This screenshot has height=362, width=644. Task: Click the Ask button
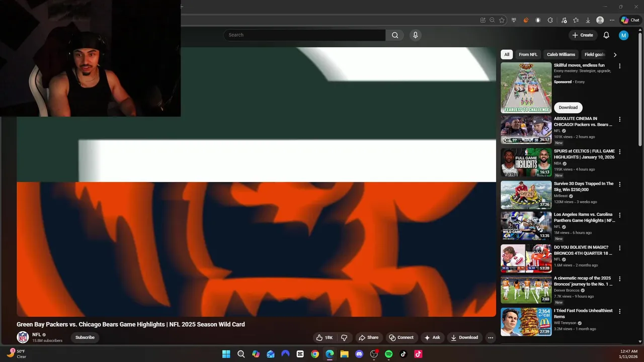coord(432,337)
